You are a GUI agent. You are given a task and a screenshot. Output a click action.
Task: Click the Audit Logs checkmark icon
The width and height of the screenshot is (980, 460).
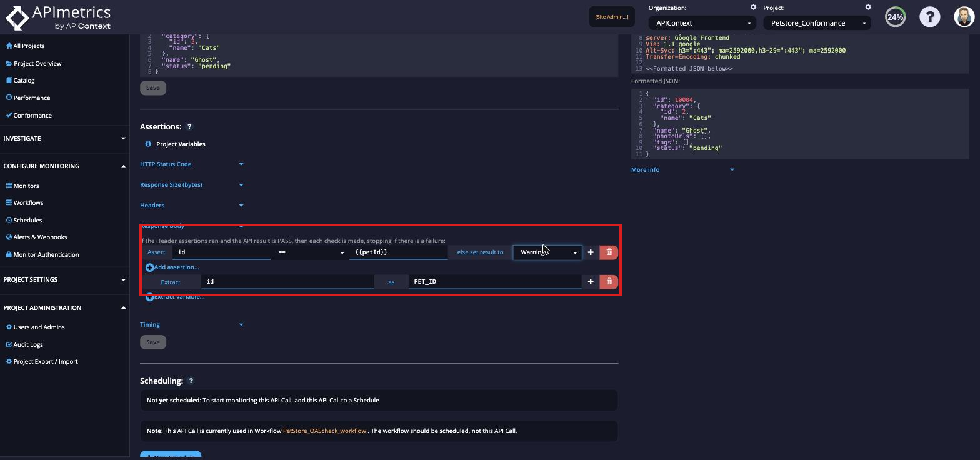(9, 344)
